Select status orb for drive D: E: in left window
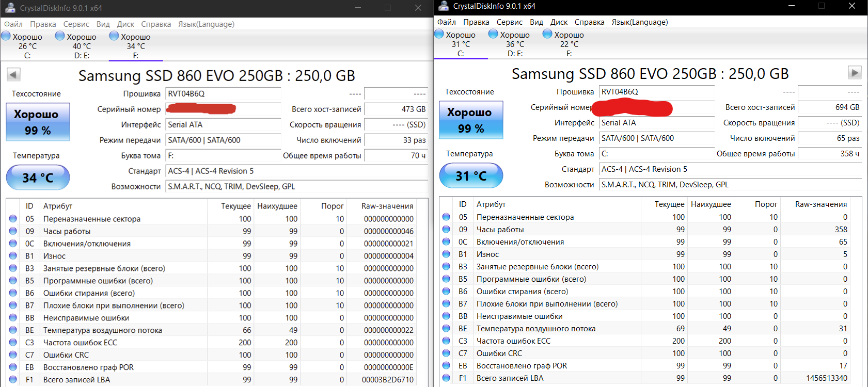The image size is (868, 387). pos(60,36)
